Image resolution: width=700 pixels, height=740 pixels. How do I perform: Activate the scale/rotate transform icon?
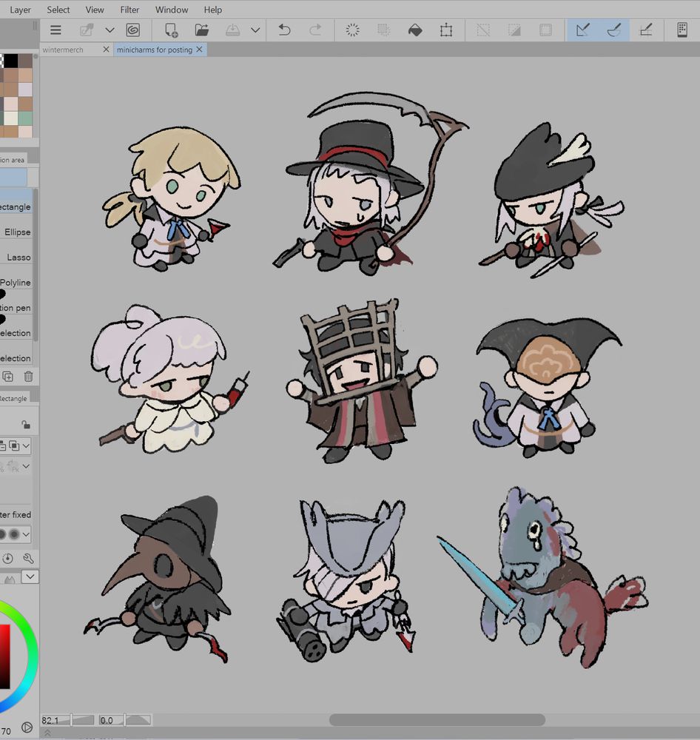[446, 30]
